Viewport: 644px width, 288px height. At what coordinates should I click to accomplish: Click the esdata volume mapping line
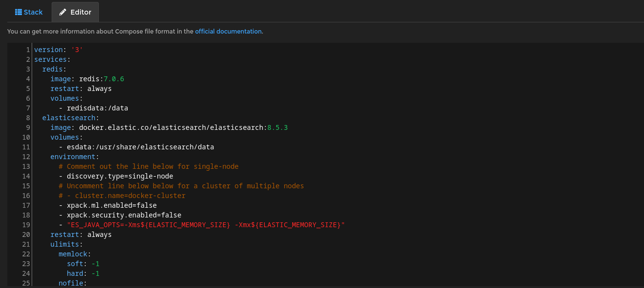pos(140,147)
